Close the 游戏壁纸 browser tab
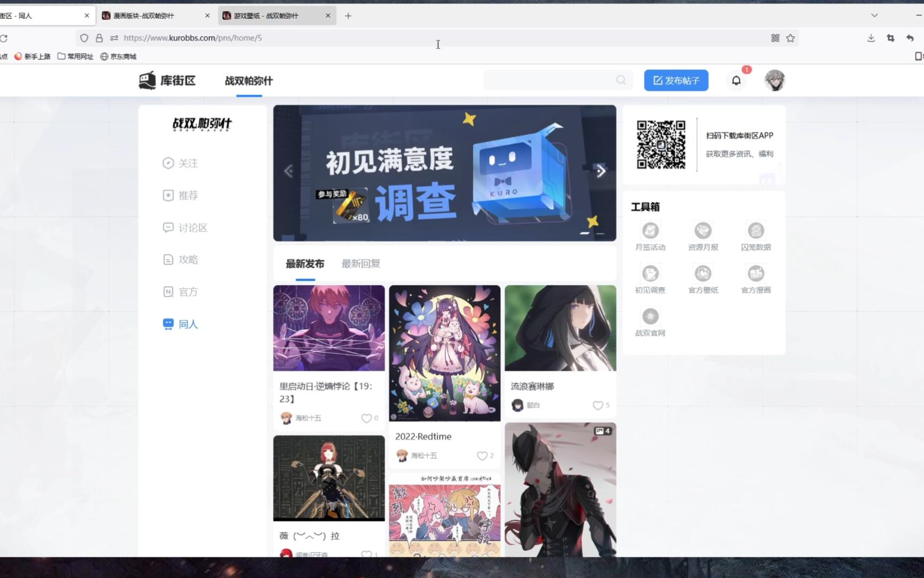Viewport: 924px width, 578px height. tap(328, 16)
